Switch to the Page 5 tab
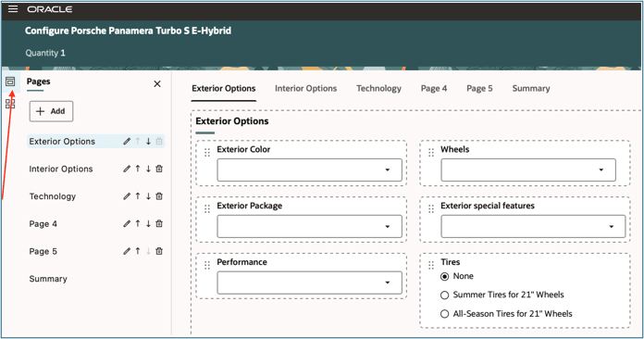Screen dimensions: 644x339 click(x=479, y=88)
